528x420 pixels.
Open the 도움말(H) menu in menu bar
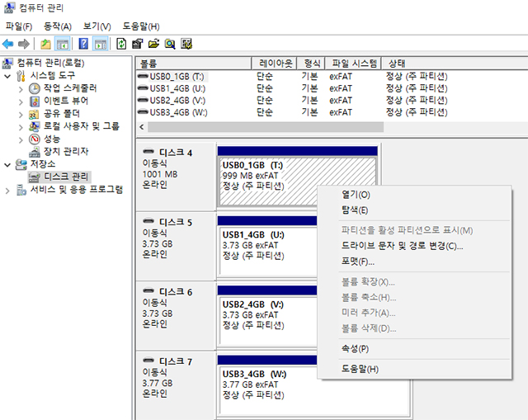pos(141,26)
